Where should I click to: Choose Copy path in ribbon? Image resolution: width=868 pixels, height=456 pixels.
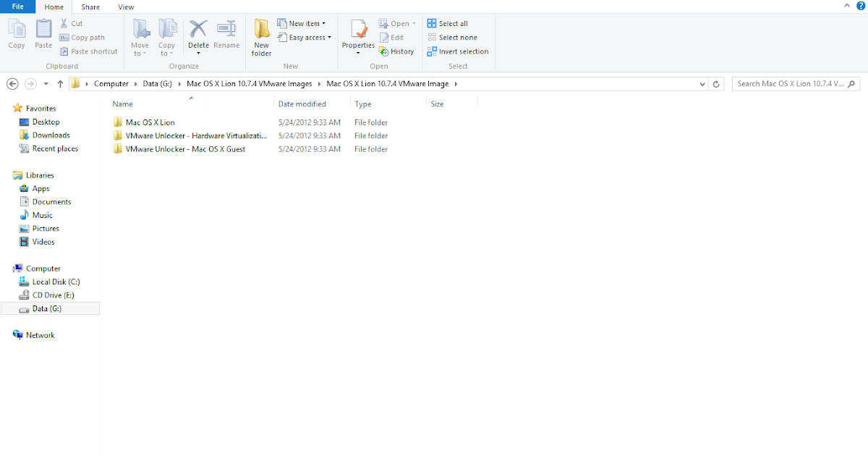click(82, 38)
